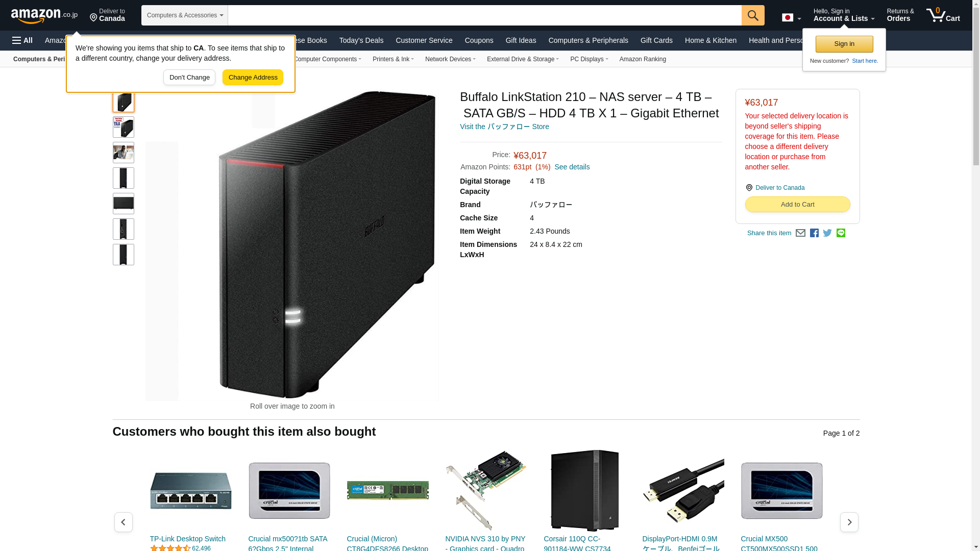Expand the Computers & Accessories search category
Screen dimensions: 980x551
[185, 15]
